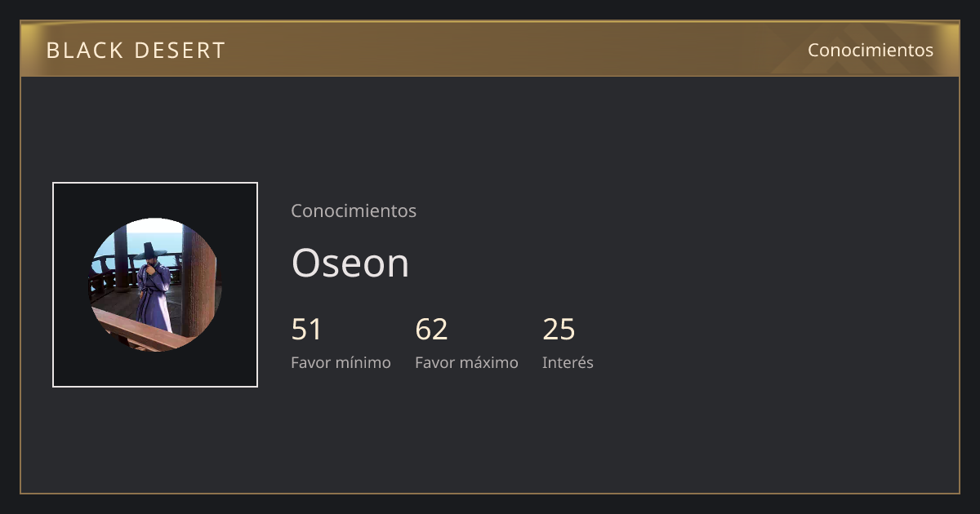Image resolution: width=980 pixels, height=514 pixels.
Task: Click the wooden pillar in portrait image
Action: click(198, 280)
